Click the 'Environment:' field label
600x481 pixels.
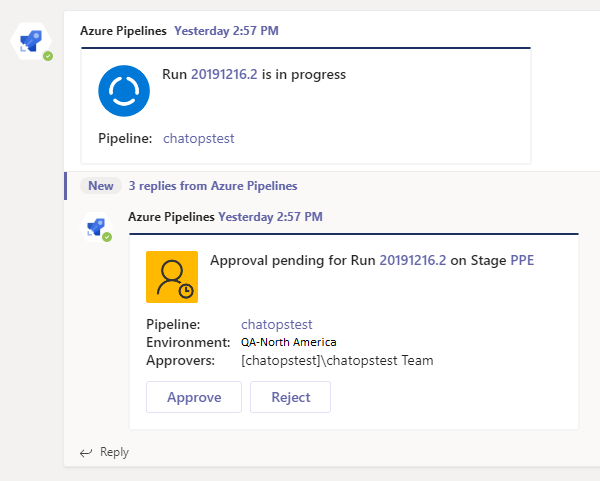(188, 342)
